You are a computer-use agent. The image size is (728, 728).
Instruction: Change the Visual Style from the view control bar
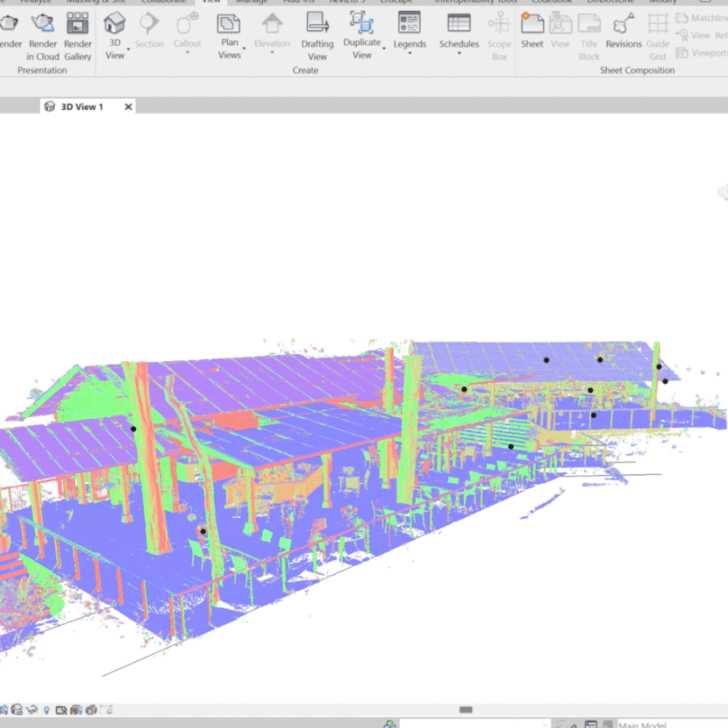click(x=4, y=708)
